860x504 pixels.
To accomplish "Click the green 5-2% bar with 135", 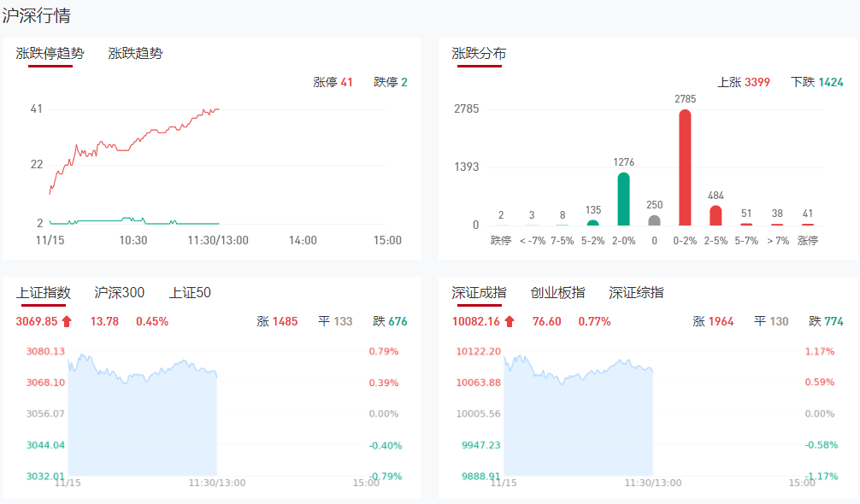I will [592, 222].
